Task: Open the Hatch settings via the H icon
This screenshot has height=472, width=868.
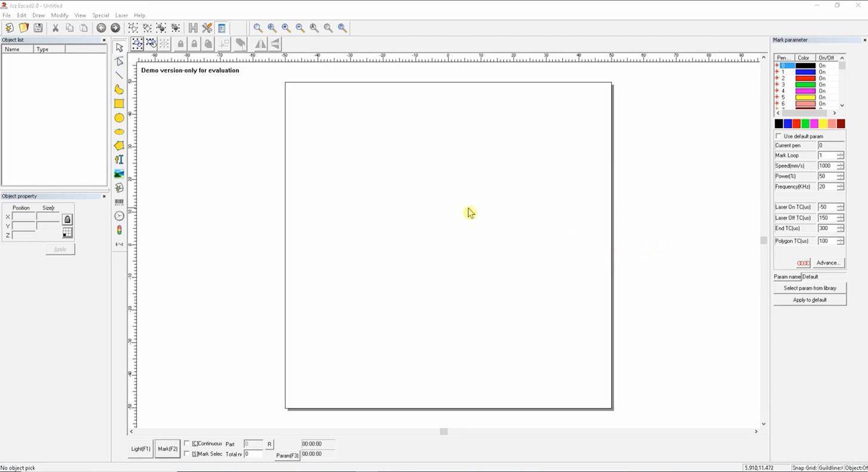Action: coord(193,27)
